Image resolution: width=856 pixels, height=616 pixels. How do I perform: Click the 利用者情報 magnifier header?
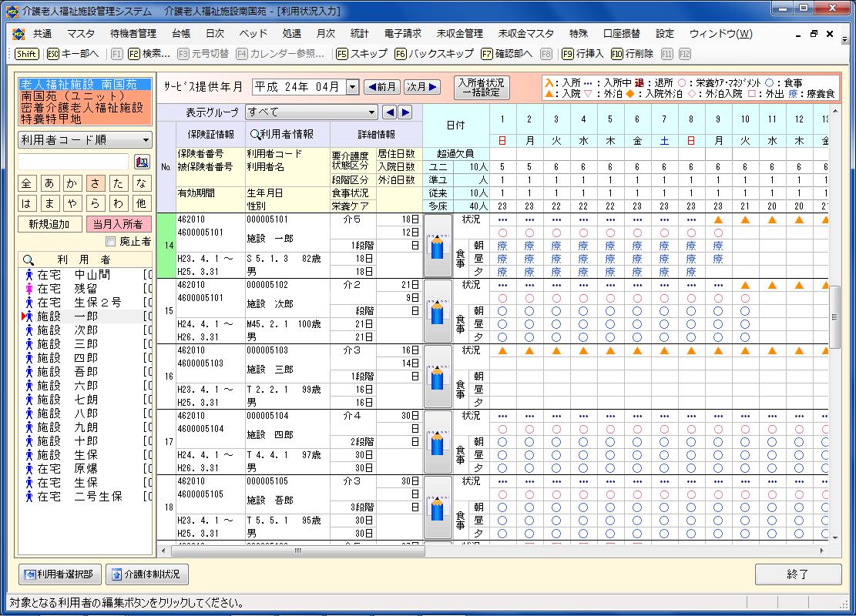(280, 134)
